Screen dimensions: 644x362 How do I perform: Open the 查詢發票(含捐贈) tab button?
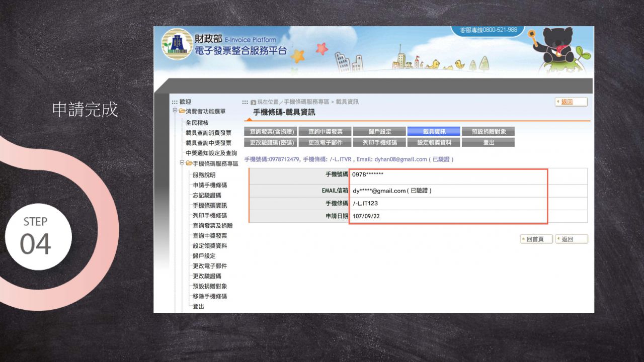tap(271, 131)
